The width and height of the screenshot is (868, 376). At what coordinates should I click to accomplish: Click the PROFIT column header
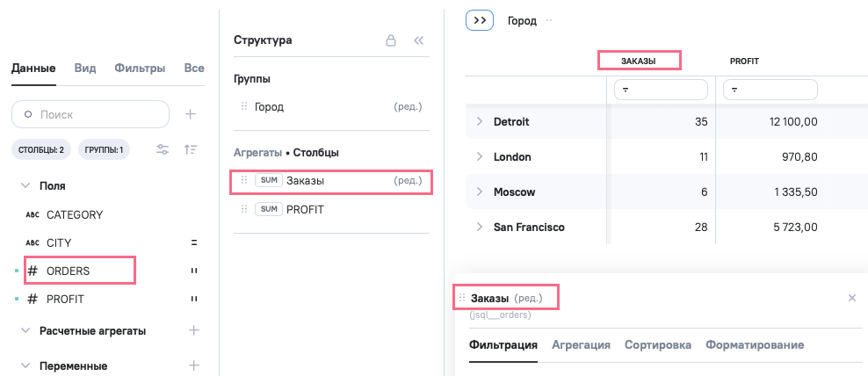(744, 61)
